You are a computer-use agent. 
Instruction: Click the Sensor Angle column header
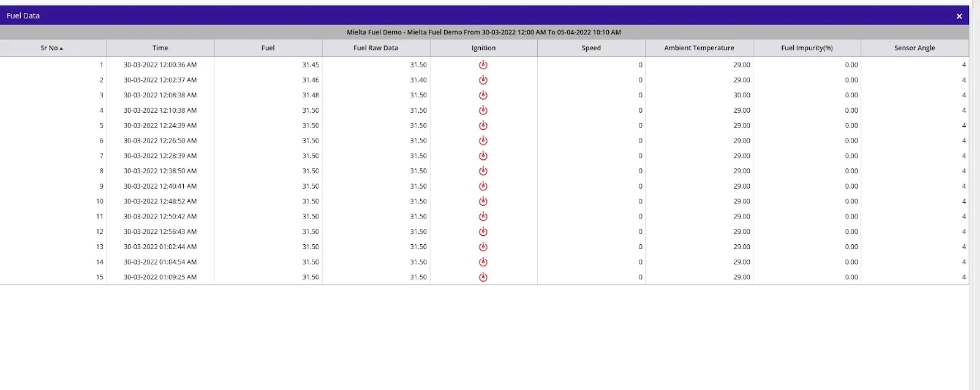(x=914, y=48)
